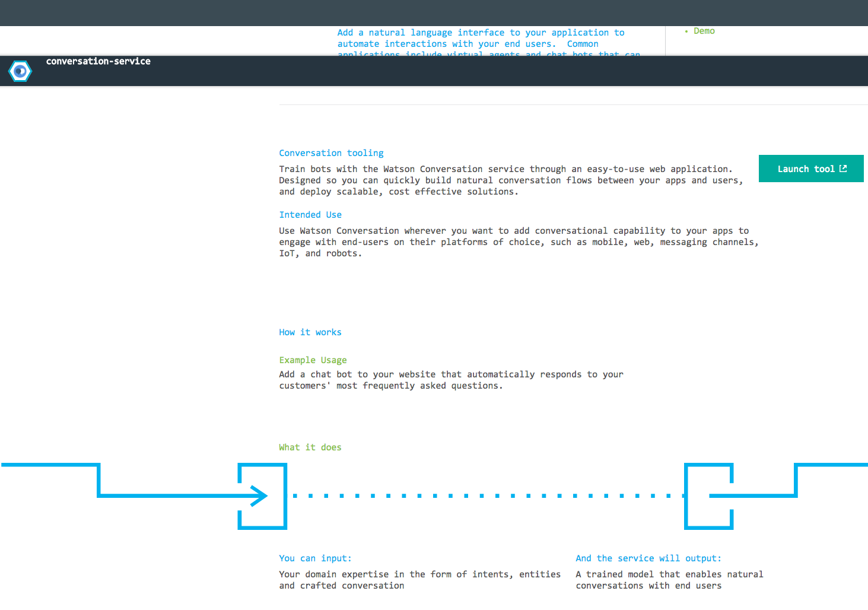Click the 'Add a chat bot' example text
The image size is (868, 610).
pos(451,380)
